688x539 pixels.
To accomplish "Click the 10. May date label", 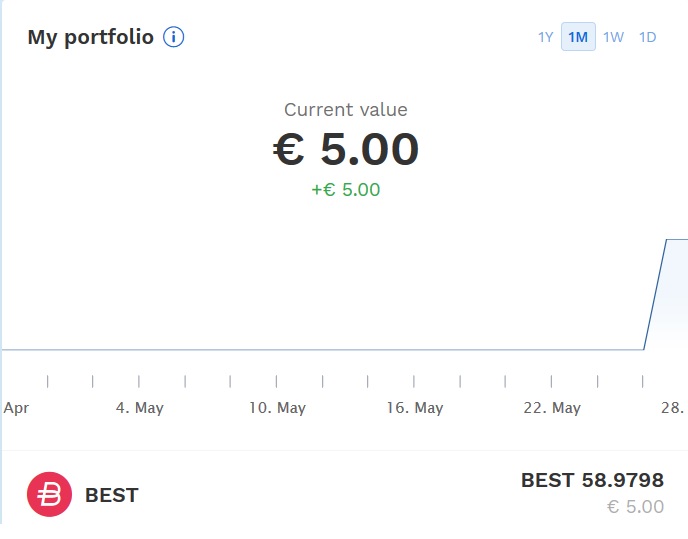I will pyautogui.click(x=277, y=408).
